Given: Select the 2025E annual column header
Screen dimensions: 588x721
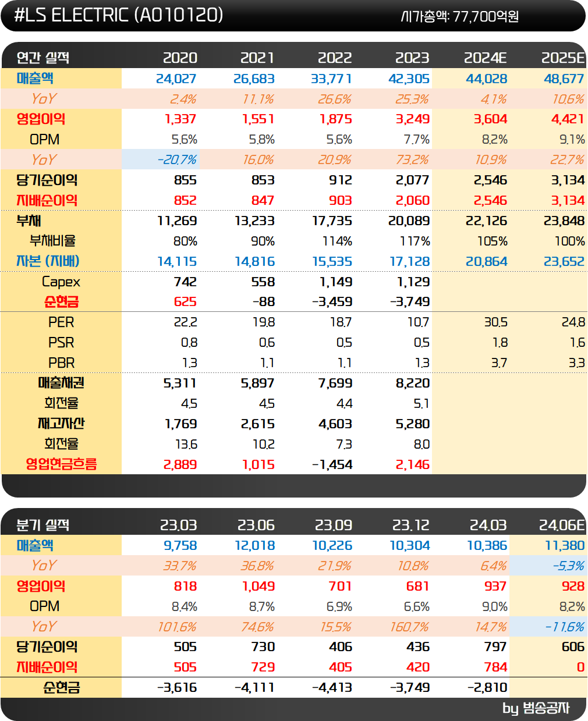Looking at the screenshot, I should (x=563, y=58).
